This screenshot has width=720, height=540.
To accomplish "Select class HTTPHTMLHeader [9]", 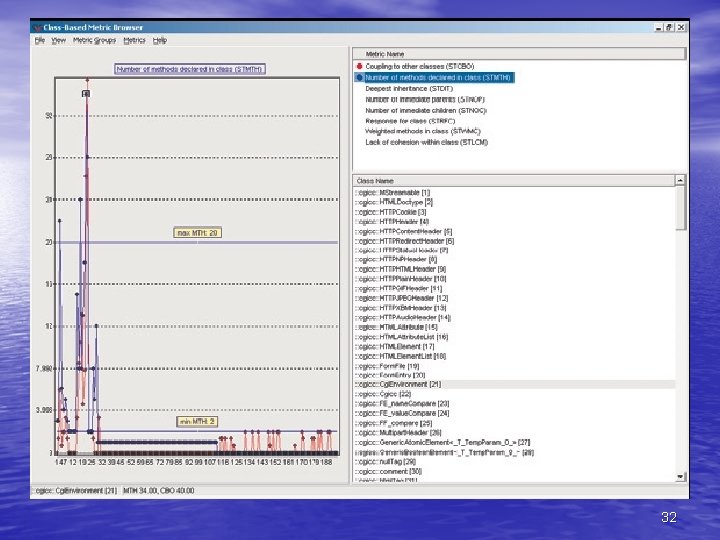I will pyautogui.click(x=400, y=269).
